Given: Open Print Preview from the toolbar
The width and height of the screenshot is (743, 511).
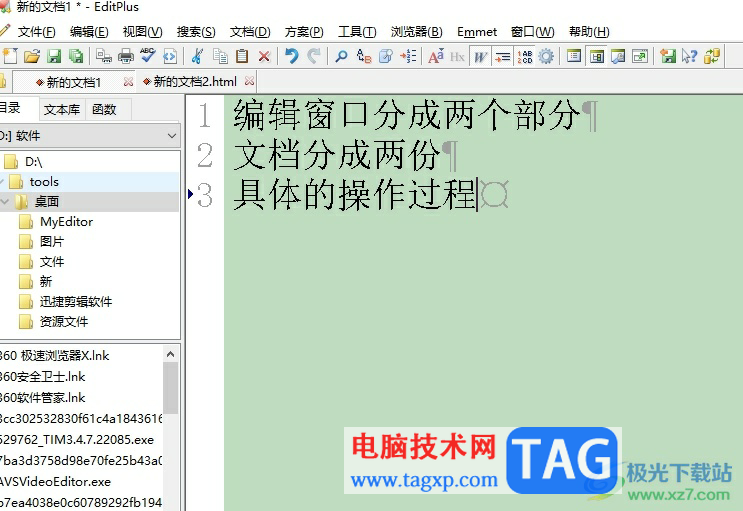Looking at the screenshot, I should click(x=104, y=56).
